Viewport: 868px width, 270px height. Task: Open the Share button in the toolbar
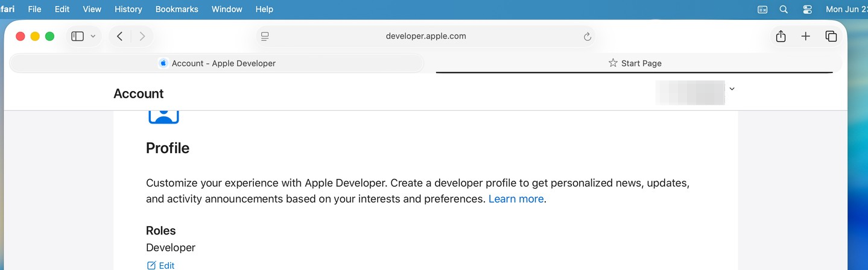click(781, 36)
